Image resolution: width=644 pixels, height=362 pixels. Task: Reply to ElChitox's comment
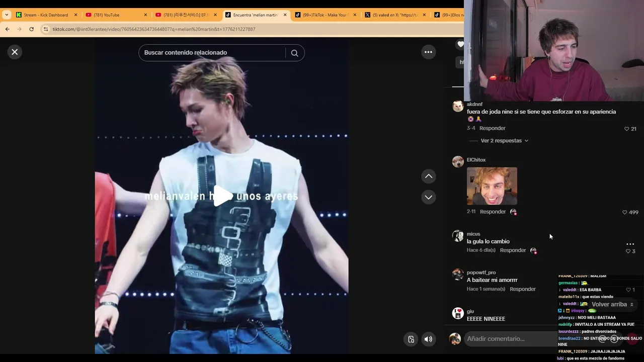493,212
